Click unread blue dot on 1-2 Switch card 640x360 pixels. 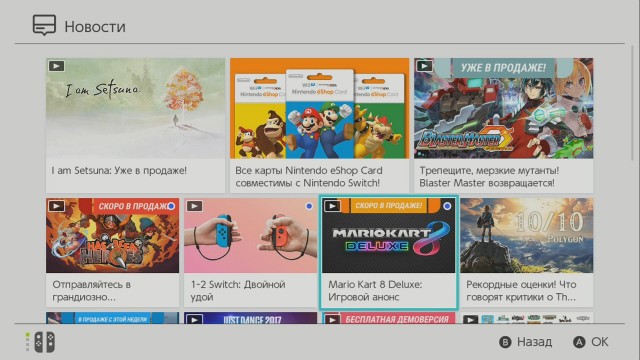pyautogui.click(x=309, y=206)
